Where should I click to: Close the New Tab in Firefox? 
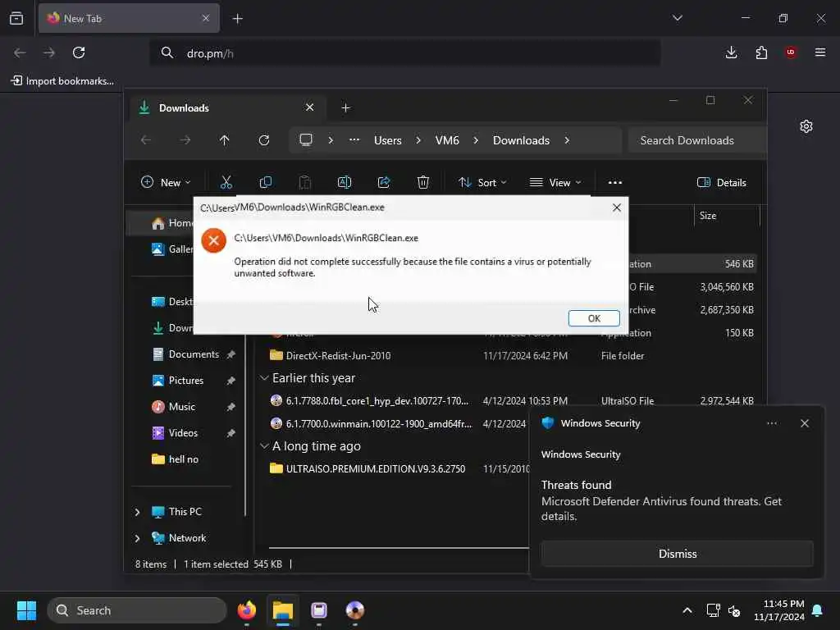206,18
